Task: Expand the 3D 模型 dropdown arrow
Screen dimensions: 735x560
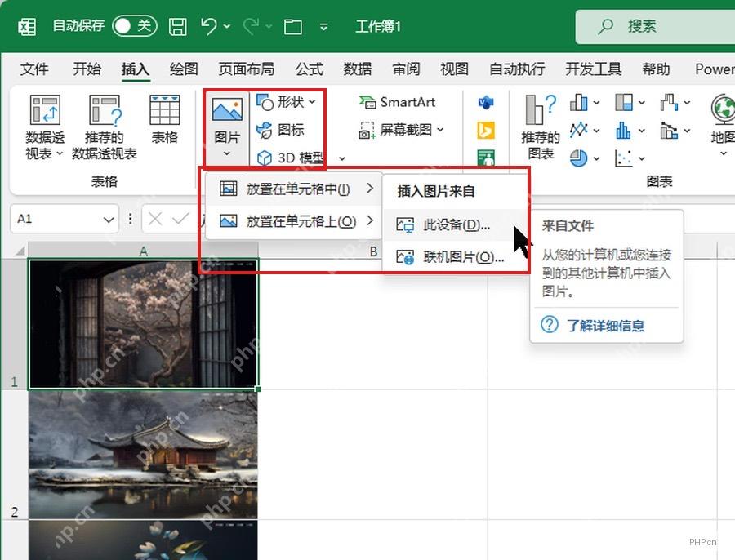Action: coord(342,158)
